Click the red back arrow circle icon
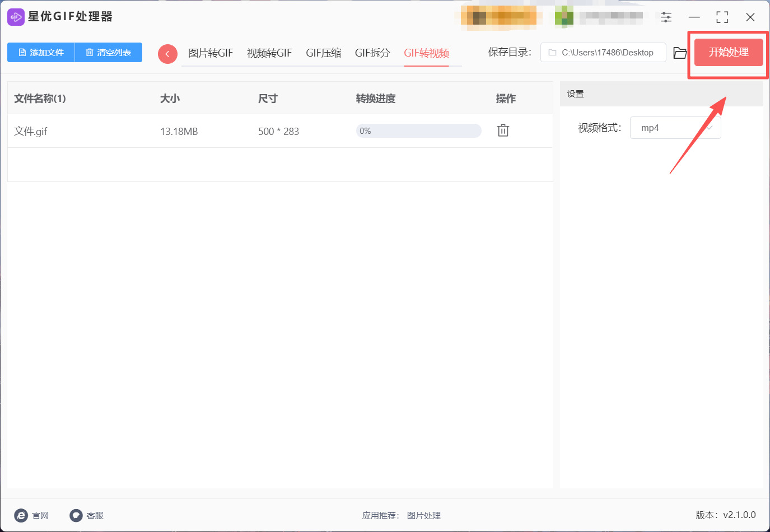The height and width of the screenshot is (532, 770). pos(167,54)
